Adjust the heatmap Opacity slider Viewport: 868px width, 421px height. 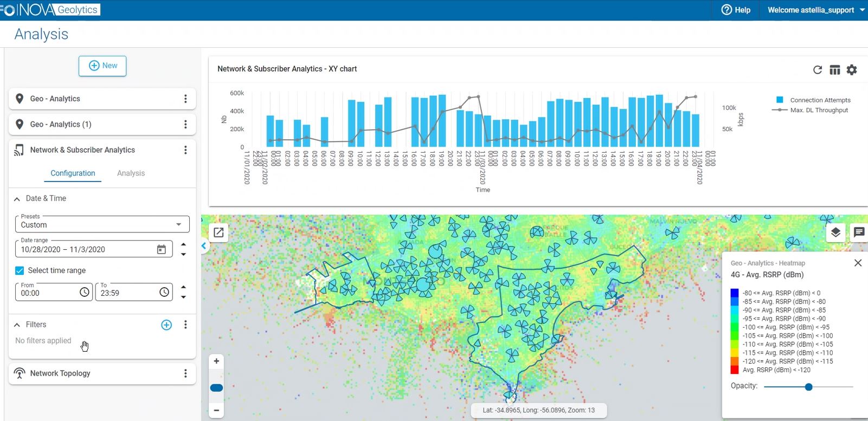pyautogui.click(x=808, y=387)
